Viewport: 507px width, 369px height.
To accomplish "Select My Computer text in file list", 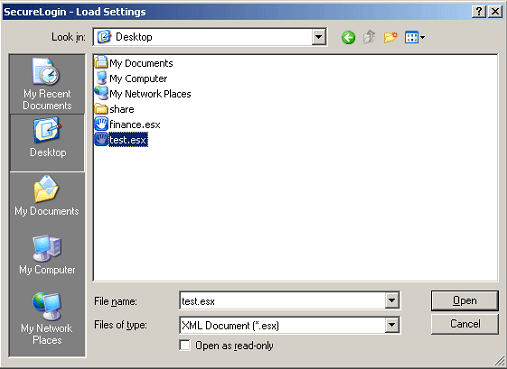I will point(138,78).
